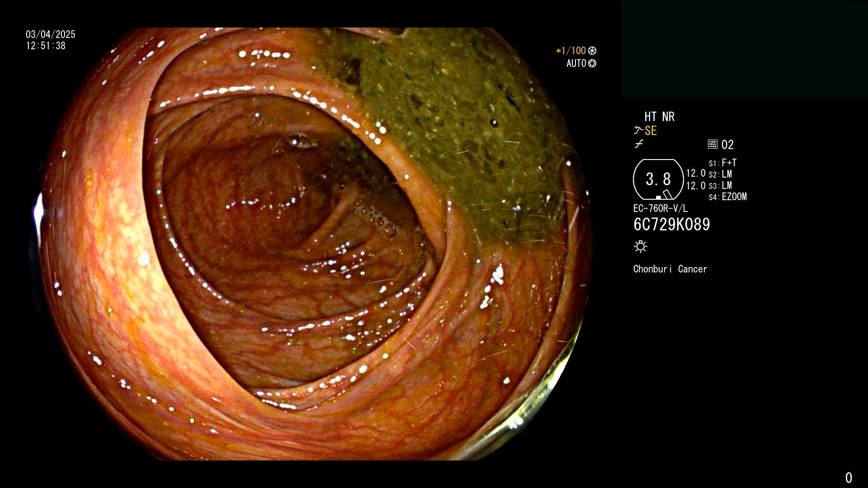Click the timestamp 12:51:38
The width and height of the screenshot is (868, 488).
point(46,46)
